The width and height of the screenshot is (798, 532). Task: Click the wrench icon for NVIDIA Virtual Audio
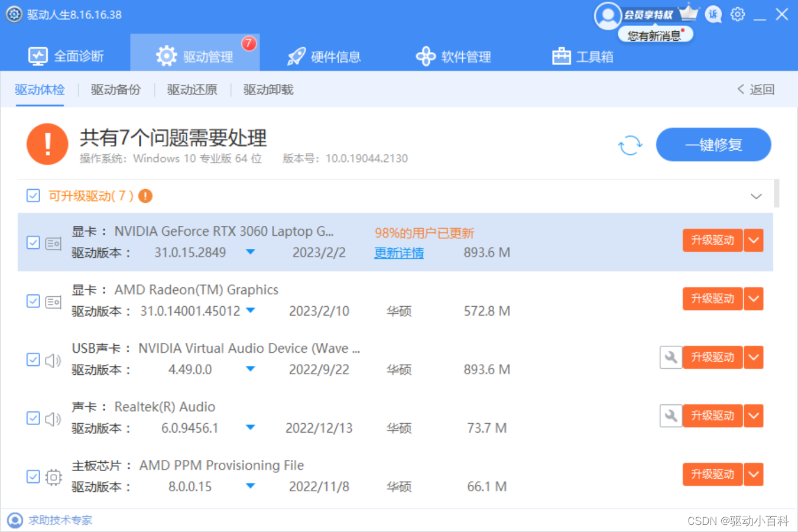tap(671, 357)
